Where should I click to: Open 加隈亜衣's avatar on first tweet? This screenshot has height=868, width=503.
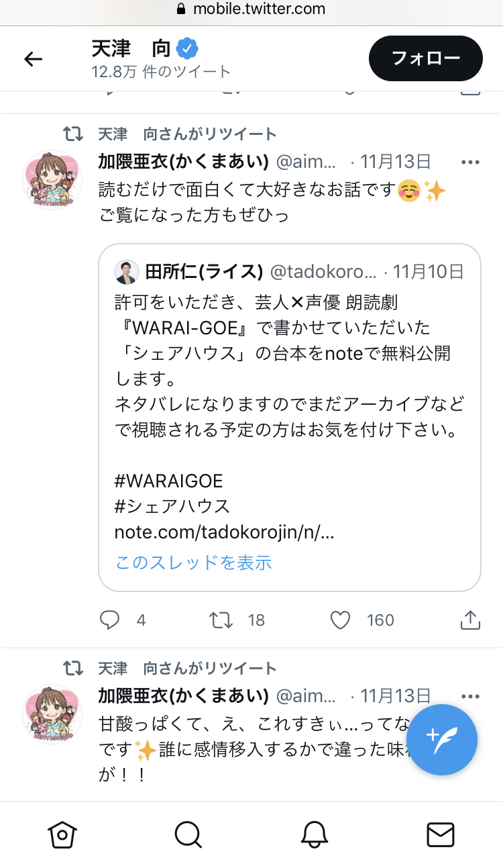pyautogui.click(x=53, y=180)
